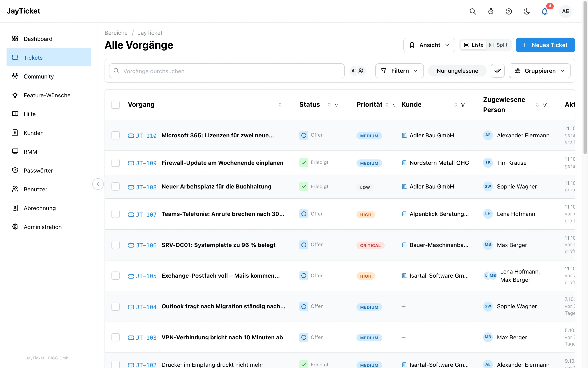Open notifications bell with 4 badge
The width and height of the screenshot is (588, 368).
545,11
